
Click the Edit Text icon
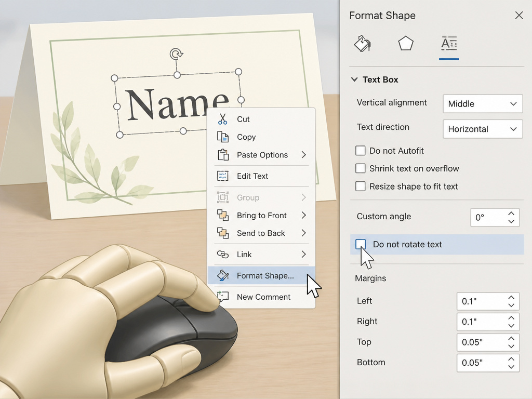pyautogui.click(x=222, y=176)
